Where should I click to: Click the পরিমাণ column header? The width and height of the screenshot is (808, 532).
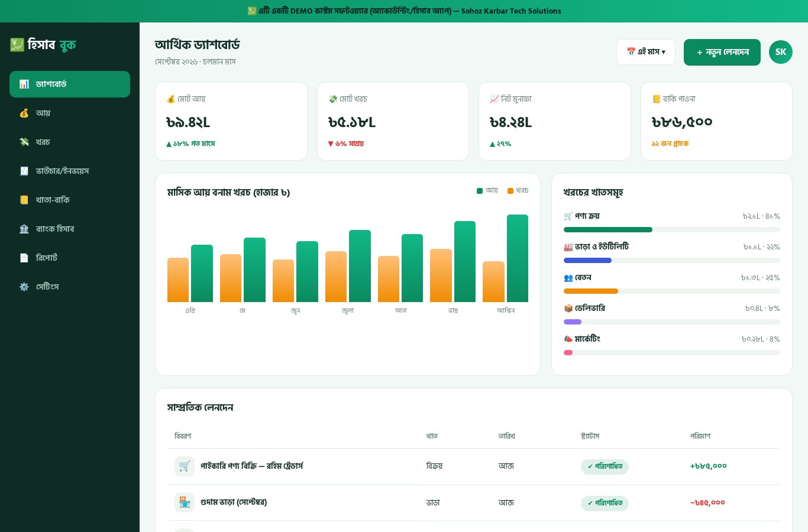pyautogui.click(x=700, y=436)
